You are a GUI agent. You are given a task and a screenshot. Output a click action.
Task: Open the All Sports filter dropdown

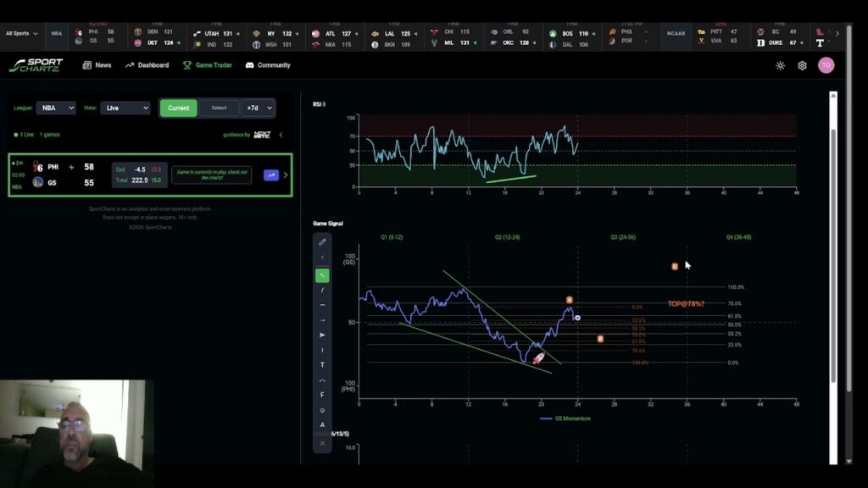[x=21, y=34]
